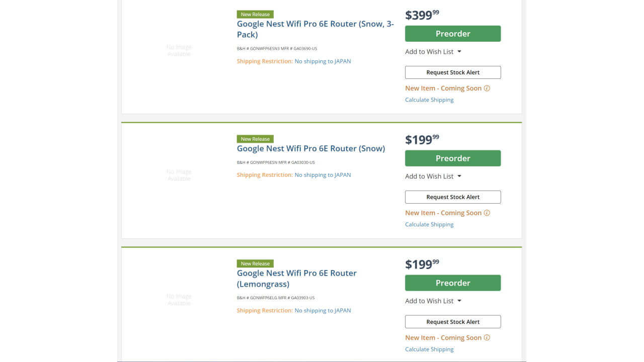
Task: Calculate Shipping for the Snow 3-Pack
Action: pos(429,100)
